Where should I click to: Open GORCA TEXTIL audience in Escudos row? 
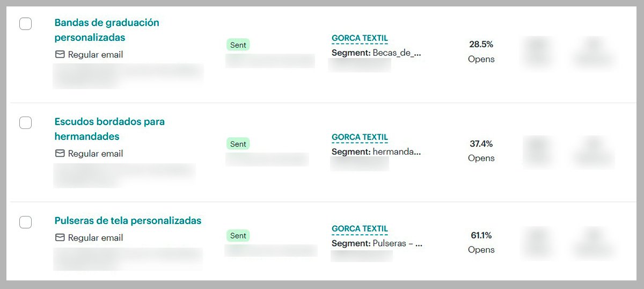point(360,137)
